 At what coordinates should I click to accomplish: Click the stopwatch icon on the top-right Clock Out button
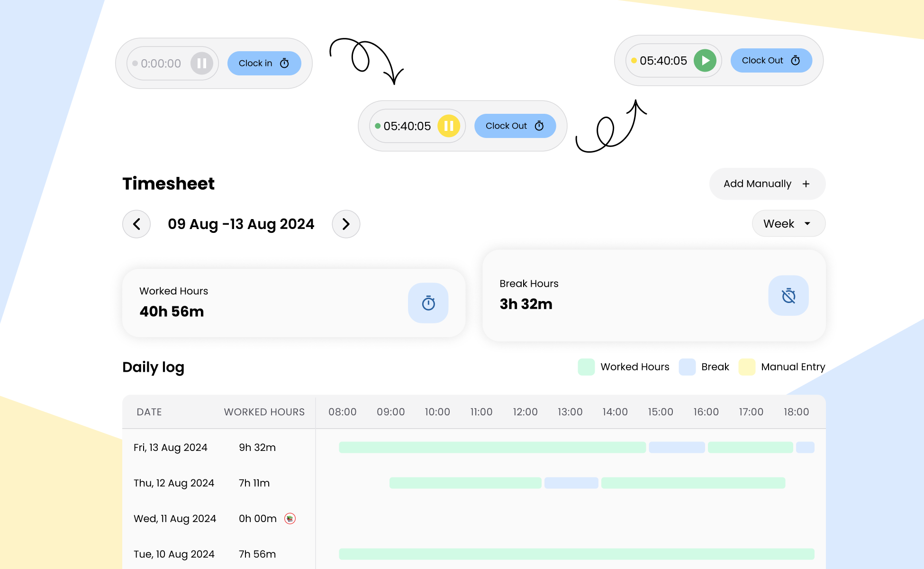pos(796,60)
